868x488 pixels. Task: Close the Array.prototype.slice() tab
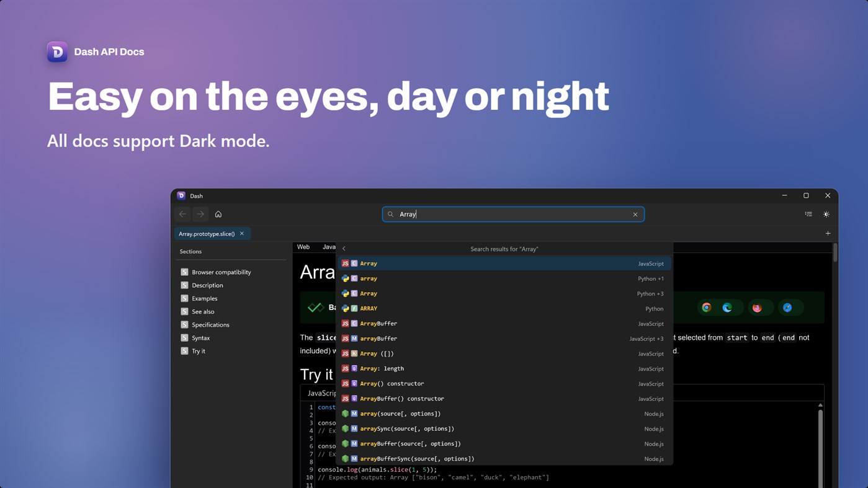click(242, 234)
